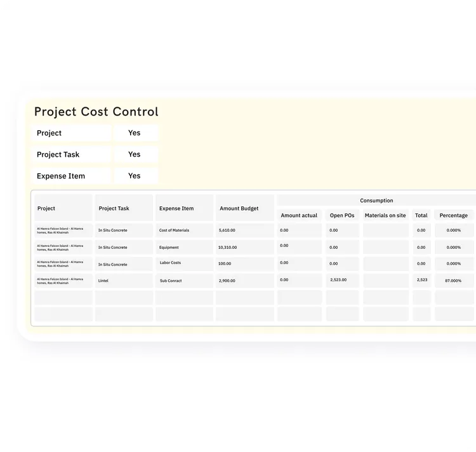Select the Sub Conract expense item cell

coord(184,281)
